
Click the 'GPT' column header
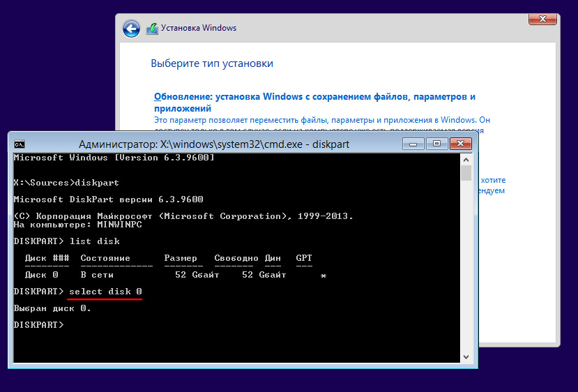click(x=304, y=258)
